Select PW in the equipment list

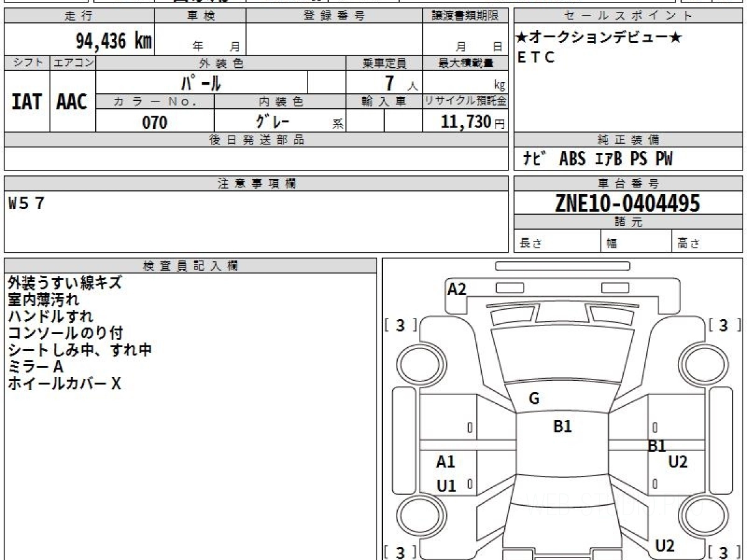(x=663, y=159)
